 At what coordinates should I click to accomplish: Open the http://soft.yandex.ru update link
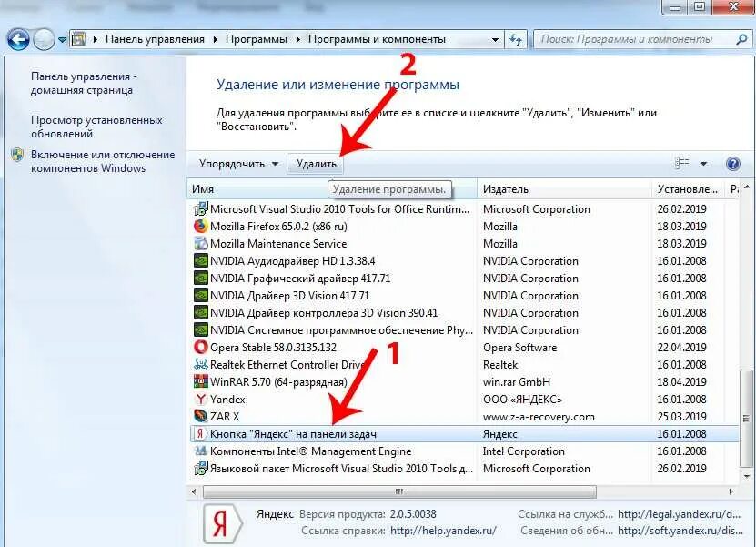click(x=680, y=531)
